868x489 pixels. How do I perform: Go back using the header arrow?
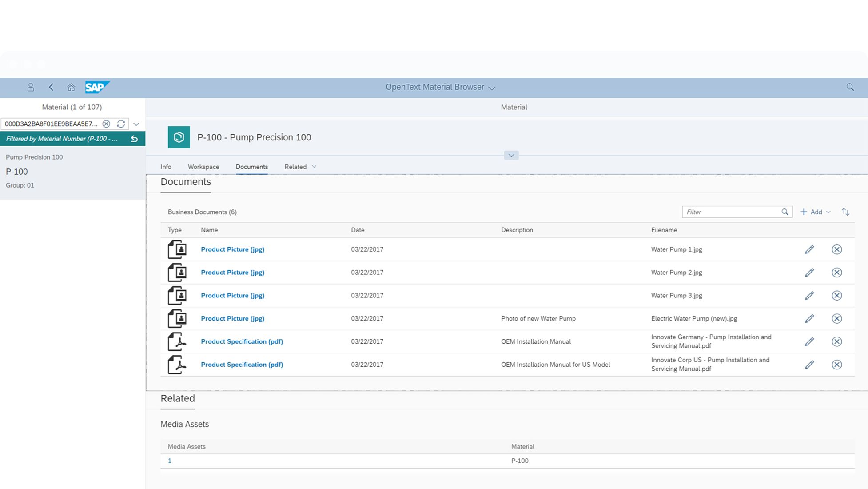(51, 87)
